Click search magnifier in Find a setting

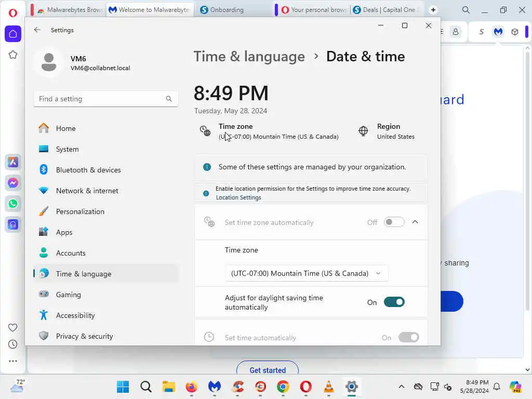coord(169,99)
